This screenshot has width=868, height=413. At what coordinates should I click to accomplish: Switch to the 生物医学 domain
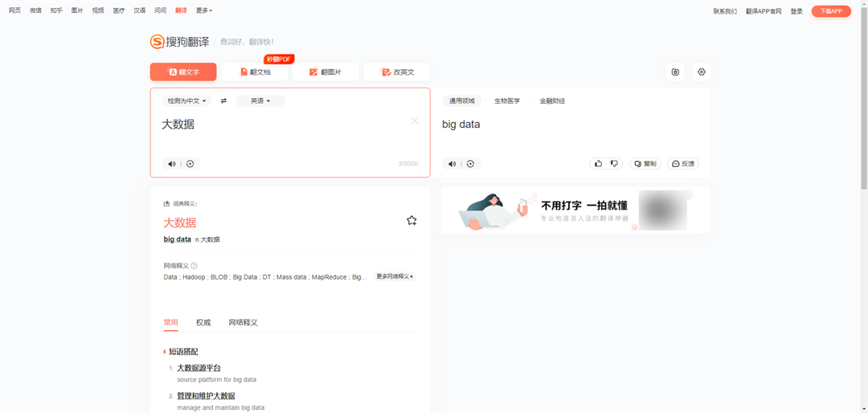[507, 100]
